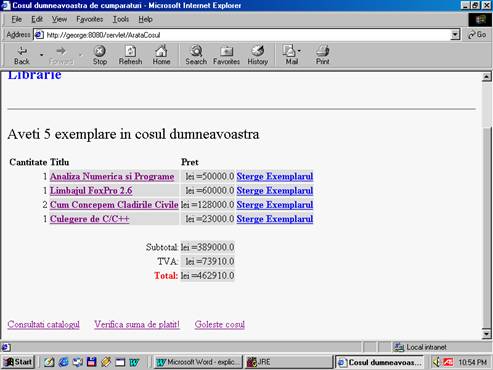Print the page with Print icon
493x370 pixels.
(323, 55)
